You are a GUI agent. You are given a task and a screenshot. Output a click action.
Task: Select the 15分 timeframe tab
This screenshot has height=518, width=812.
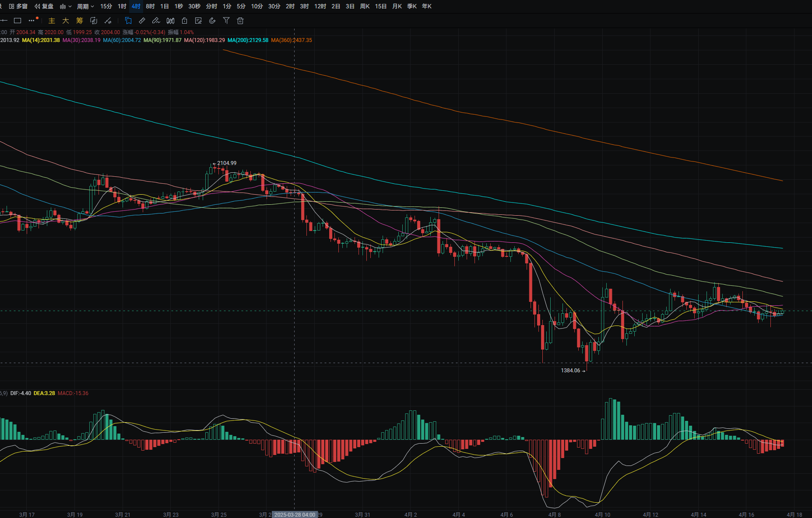[x=106, y=6]
